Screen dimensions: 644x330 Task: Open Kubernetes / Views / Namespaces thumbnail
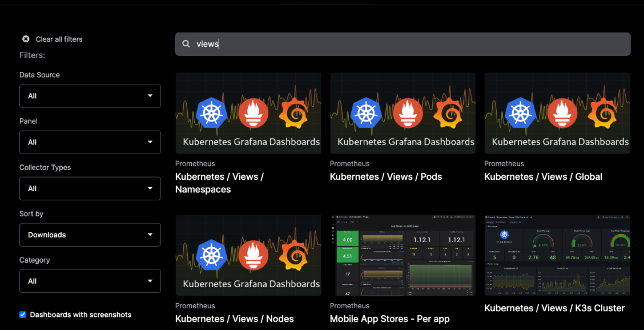point(248,113)
